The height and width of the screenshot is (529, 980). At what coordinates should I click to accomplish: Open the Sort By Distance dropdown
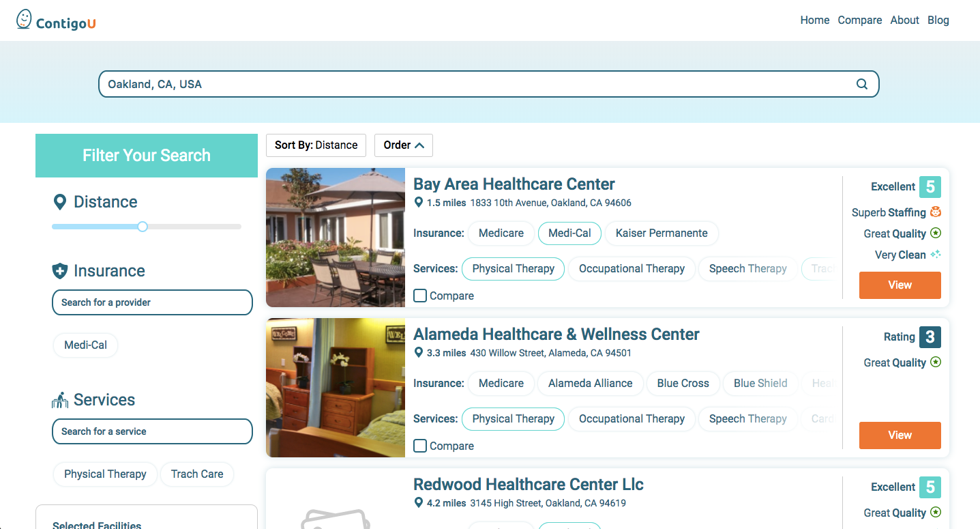[316, 145]
